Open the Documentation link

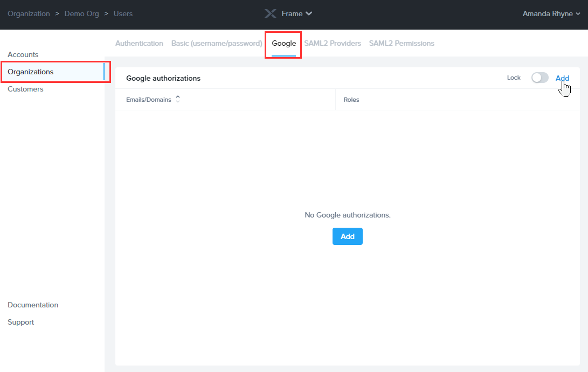pos(33,305)
